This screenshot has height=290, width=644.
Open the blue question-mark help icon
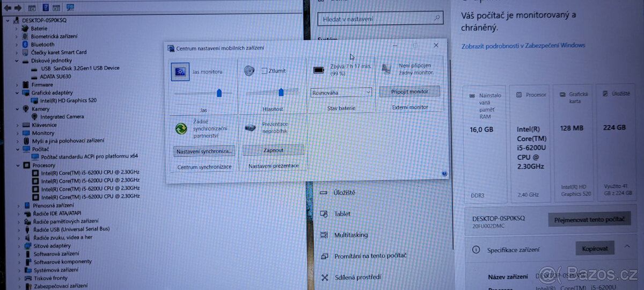(45, 8)
